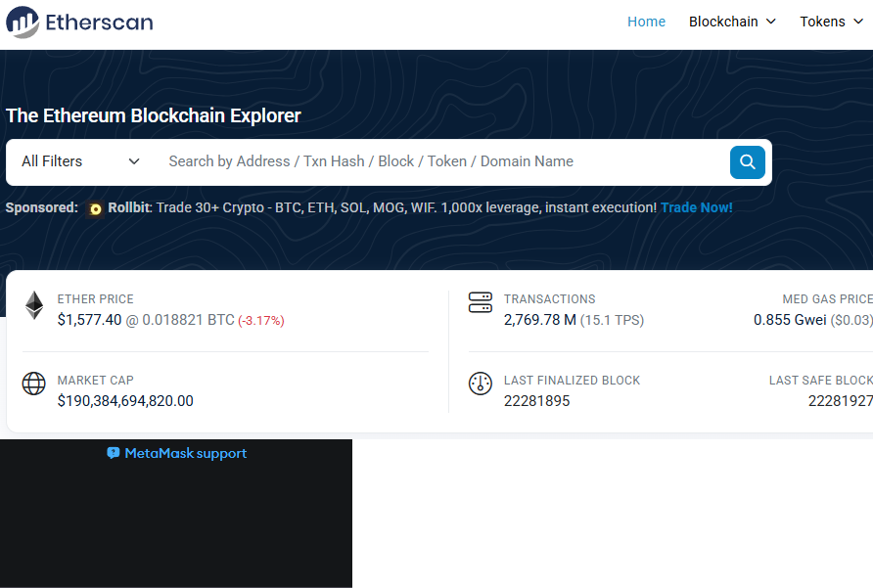The height and width of the screenshot is (588, 873).
Task: Click the globe icon beside Market Cap
Action: (x=34, y=384)
